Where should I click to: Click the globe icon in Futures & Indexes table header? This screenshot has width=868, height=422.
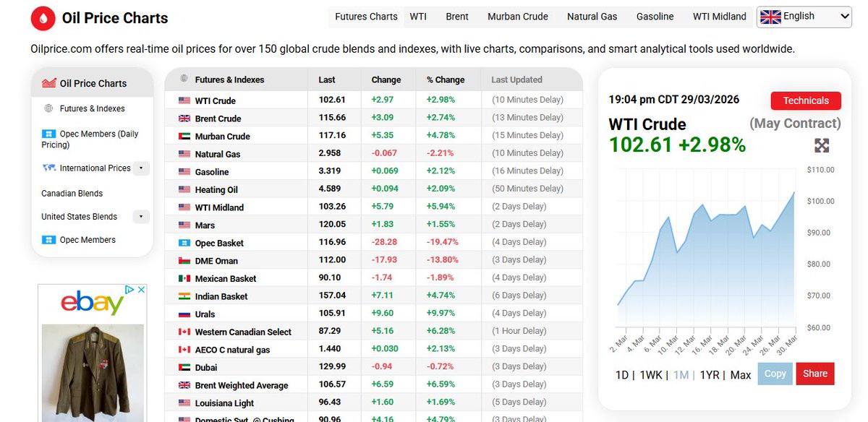point(184,79)
